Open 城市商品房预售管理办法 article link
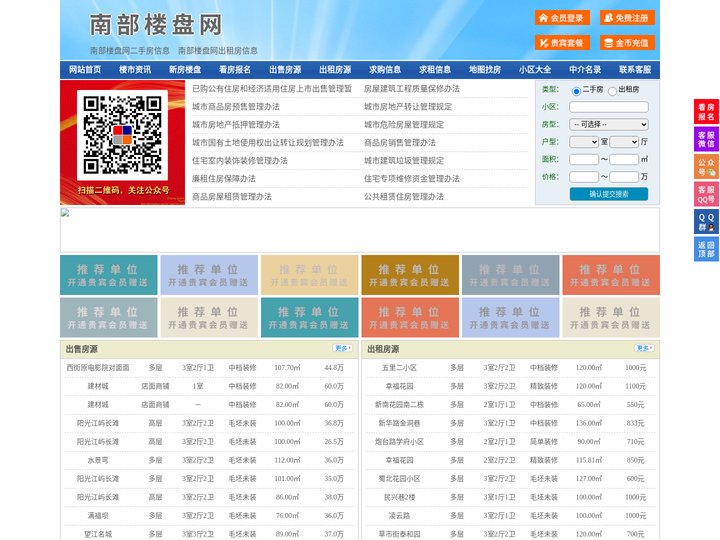This screenshot has height=540, width=720. 236,107
